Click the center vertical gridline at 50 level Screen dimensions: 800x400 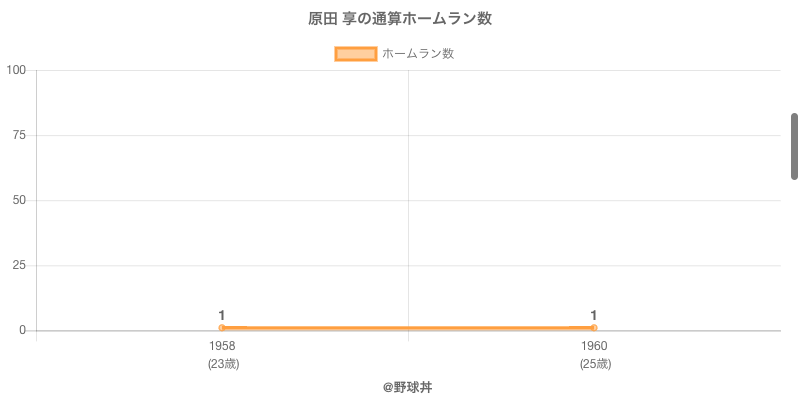(408, 200)
